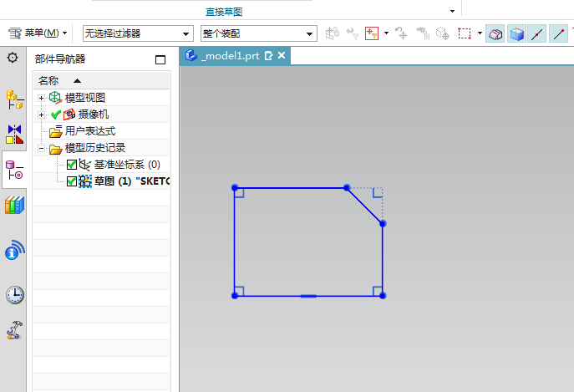This screenshot has height=392, width=574.
Task: Open the HD3D Tools info icon
Action: pos(14,250)
